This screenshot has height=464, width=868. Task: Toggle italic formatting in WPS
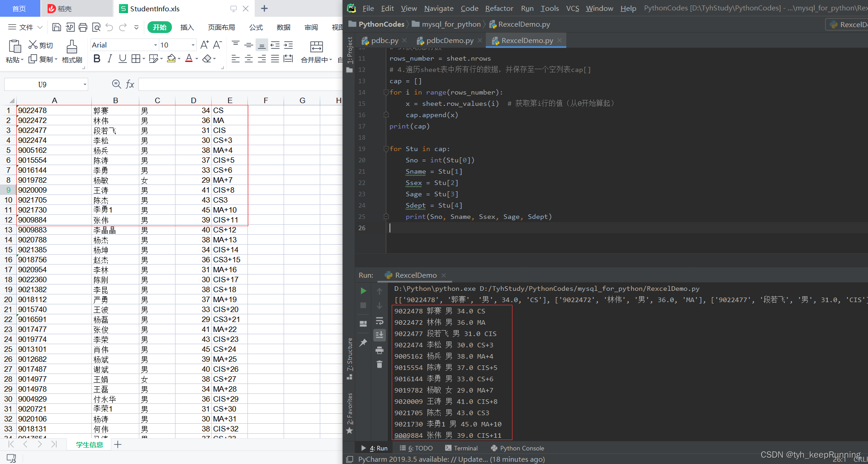coord(109,59)
